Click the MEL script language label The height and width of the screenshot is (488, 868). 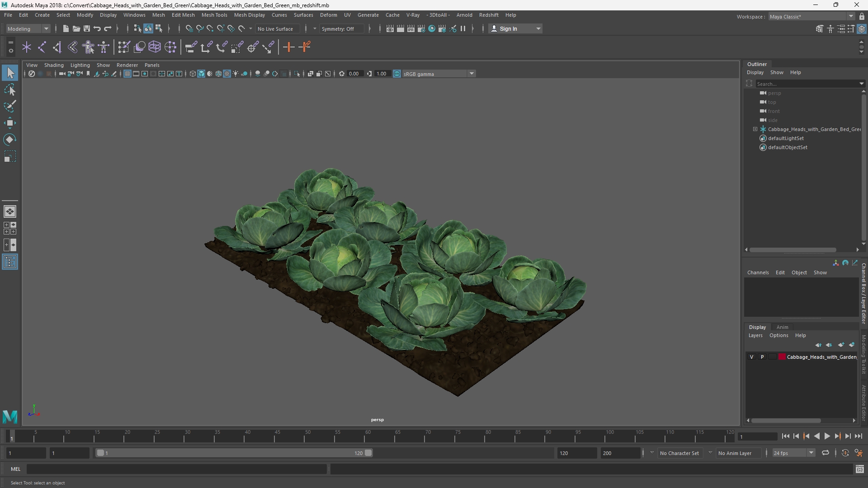[16, 469]
